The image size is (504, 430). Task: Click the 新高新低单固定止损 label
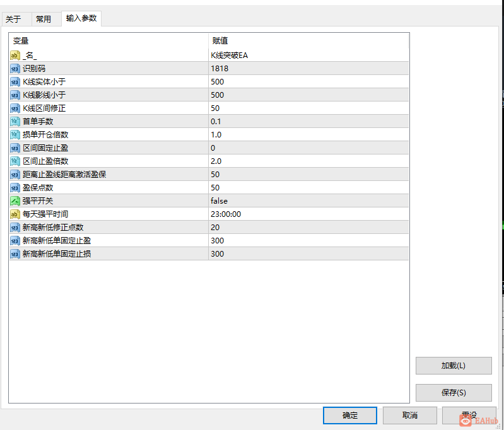point(57,254)
